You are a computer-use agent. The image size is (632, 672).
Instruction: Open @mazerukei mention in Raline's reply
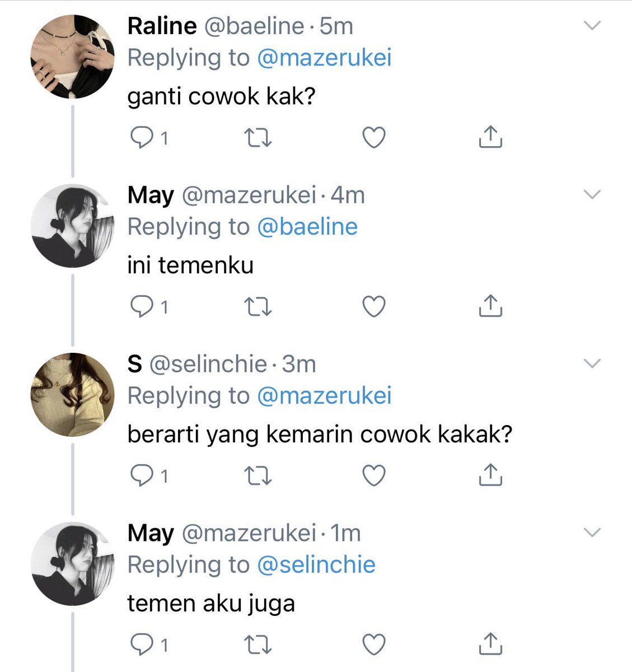tap(324, 58)
